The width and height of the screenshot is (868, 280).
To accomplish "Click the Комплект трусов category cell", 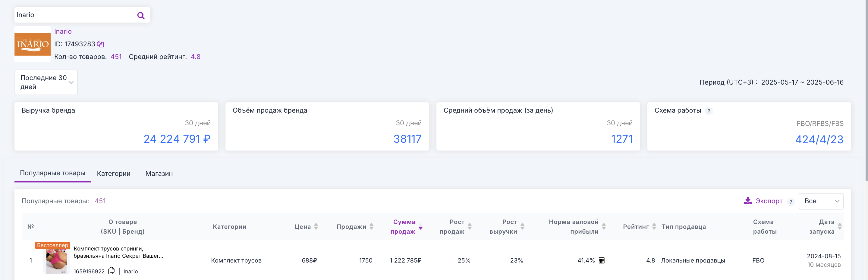I will tap(236, 260).
